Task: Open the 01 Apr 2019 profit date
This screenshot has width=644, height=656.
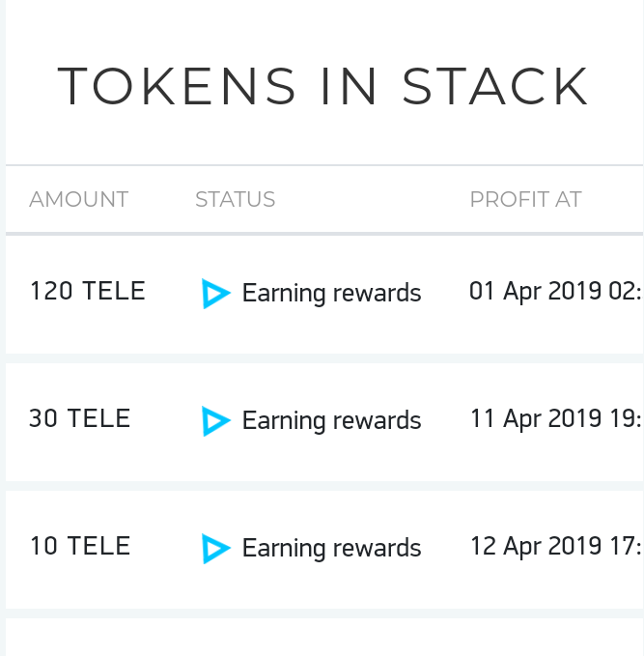Action: click(555, 291)
